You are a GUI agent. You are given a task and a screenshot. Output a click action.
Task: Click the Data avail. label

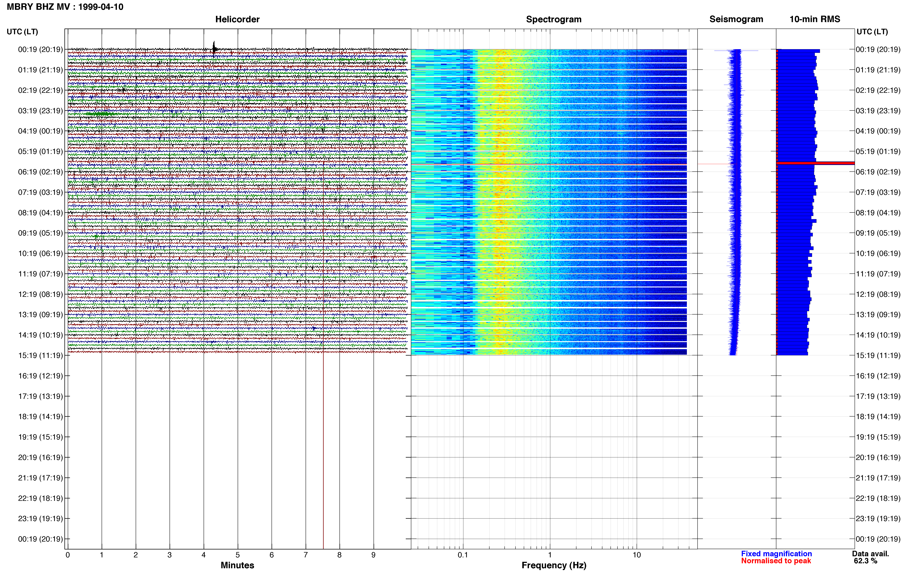[870, 554]
